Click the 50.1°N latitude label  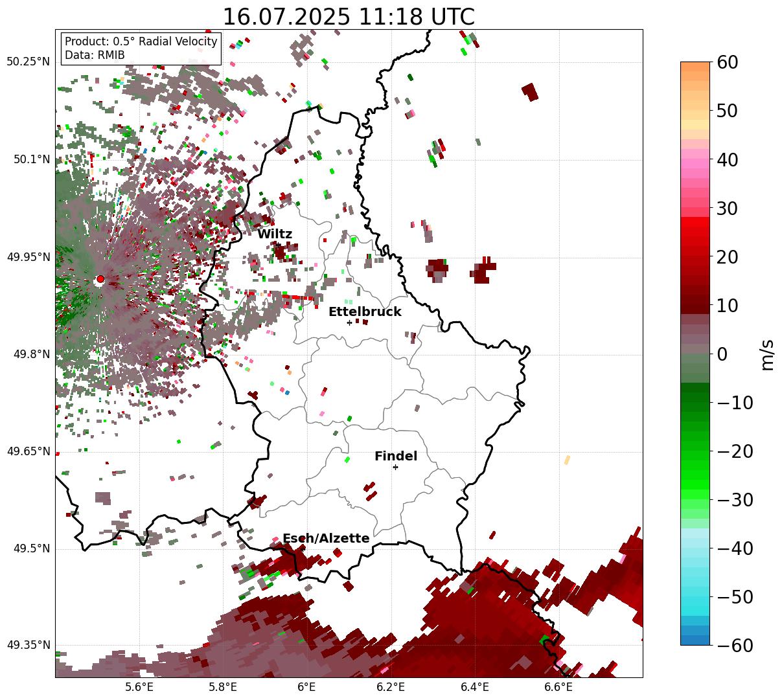31,159
